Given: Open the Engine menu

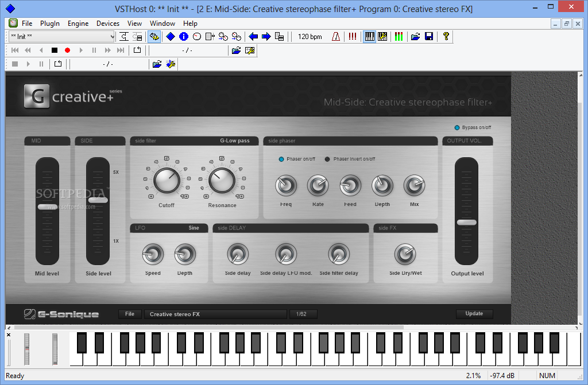Looking at the screenshot, I should click(x=78, y=24).
